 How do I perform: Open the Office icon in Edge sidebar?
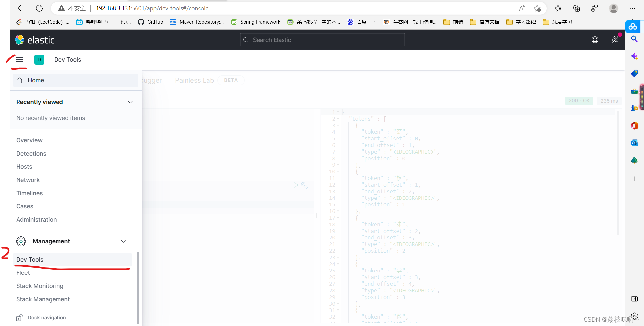click(634, 126)
